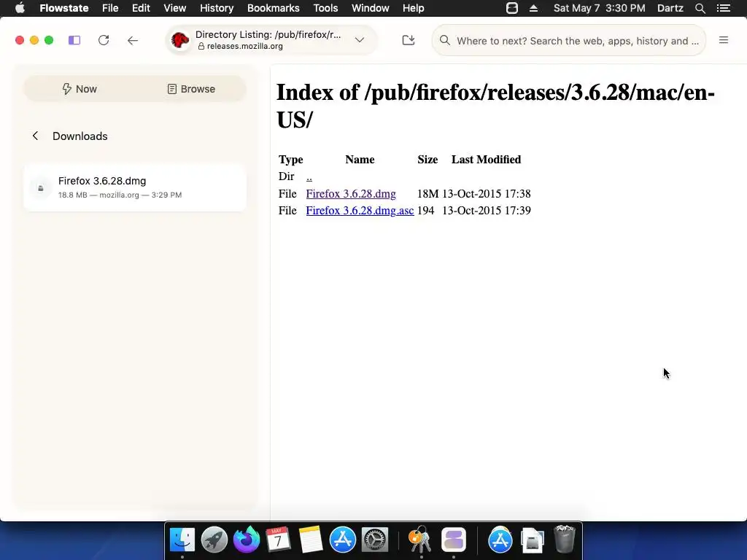Reload the page with refresh icon
Viewport: 747px width, 560px height.
click(x=104, y=41)
